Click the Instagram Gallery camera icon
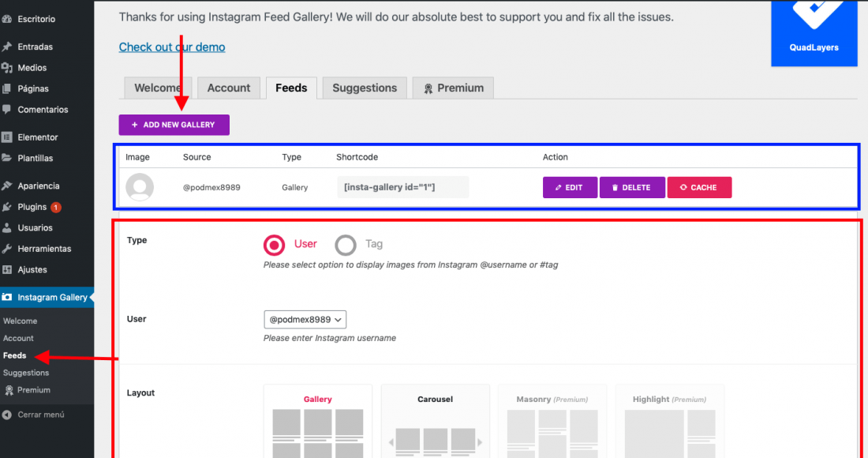The height and width of the screenshot is (458, 868). (6, 298)
